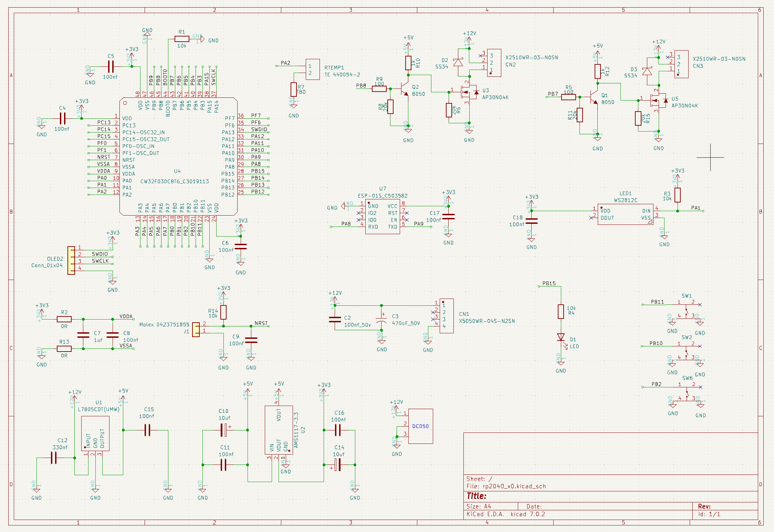Click the C5 100nf capacitor symbol
The image size is (774, 532).
111,66
